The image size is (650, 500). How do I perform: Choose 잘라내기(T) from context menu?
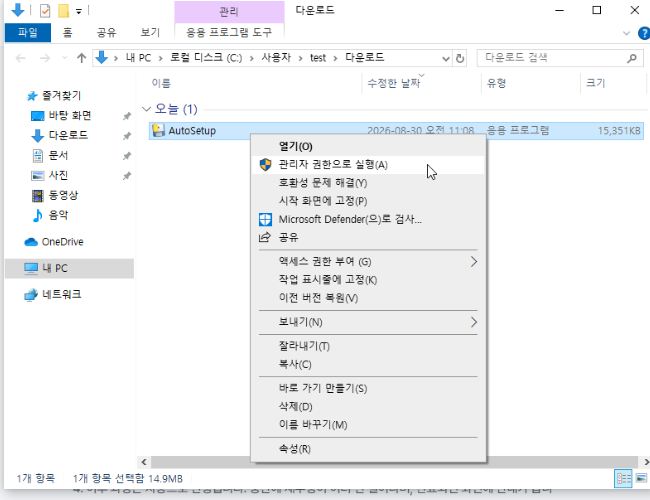[368, 346]
